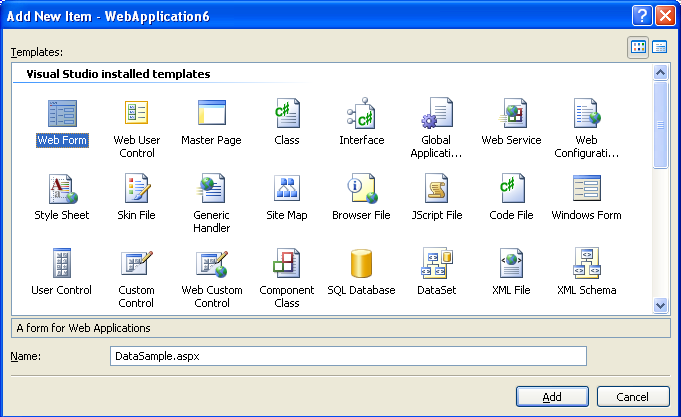The width and height of the screenshot is (681, 417).
Task: Select the DataSet template icon
Action: pyautogui.click(x=437, y=264)
